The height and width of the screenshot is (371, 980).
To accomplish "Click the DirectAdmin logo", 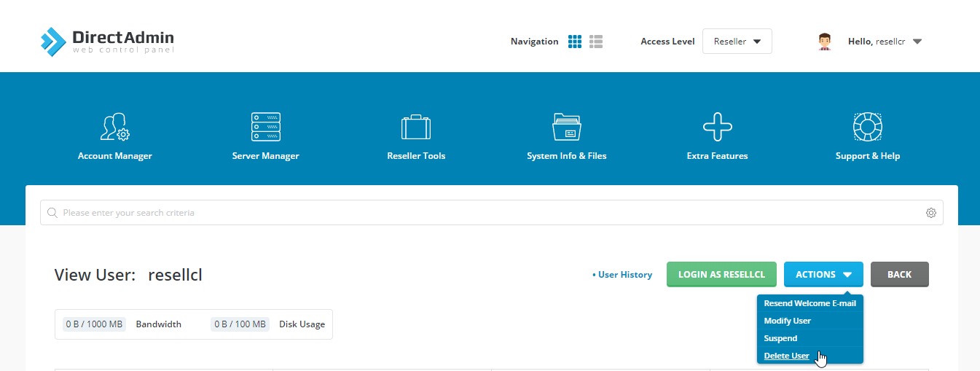I will 107,42.
